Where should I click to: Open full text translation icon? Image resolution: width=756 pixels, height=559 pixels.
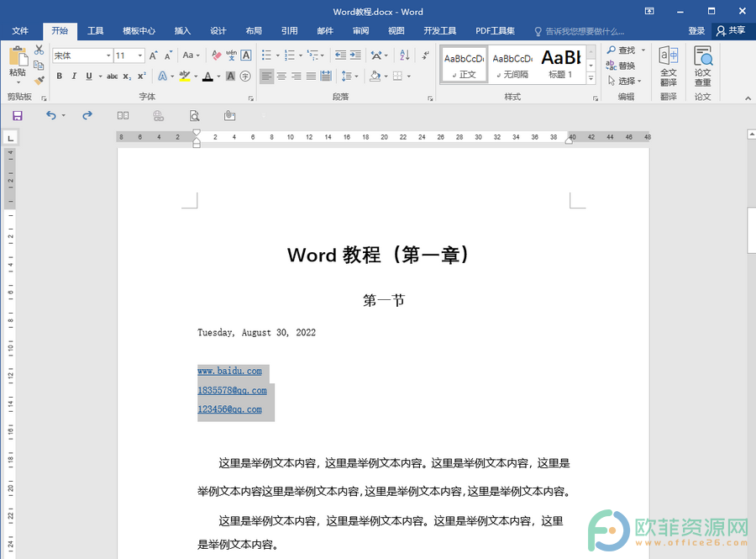[x=669, y=66]
